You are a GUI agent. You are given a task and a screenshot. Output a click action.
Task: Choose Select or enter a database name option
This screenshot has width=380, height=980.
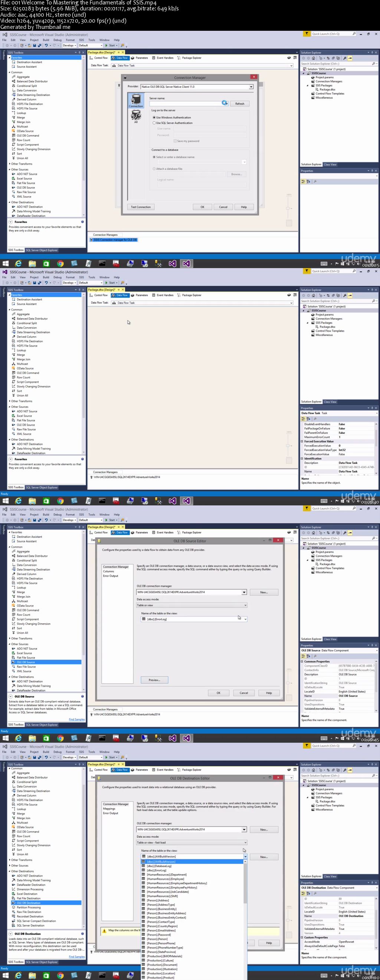pos(174,157)
